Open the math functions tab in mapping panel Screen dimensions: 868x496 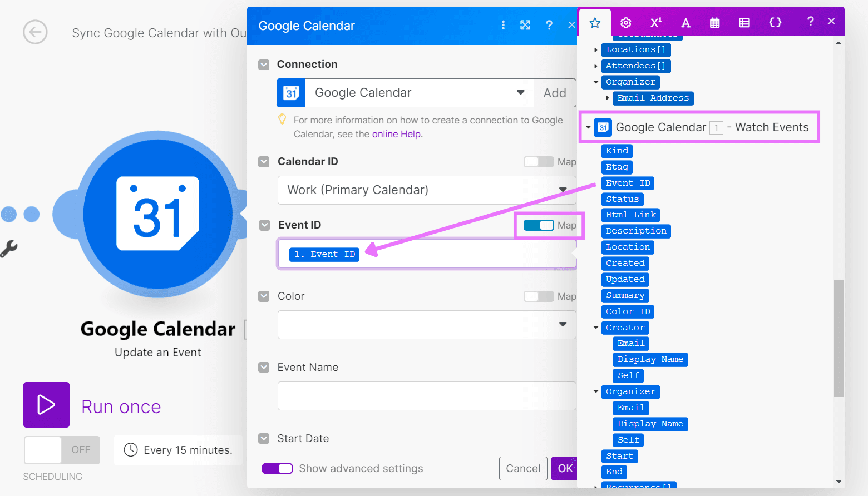(x=655, y=23)
